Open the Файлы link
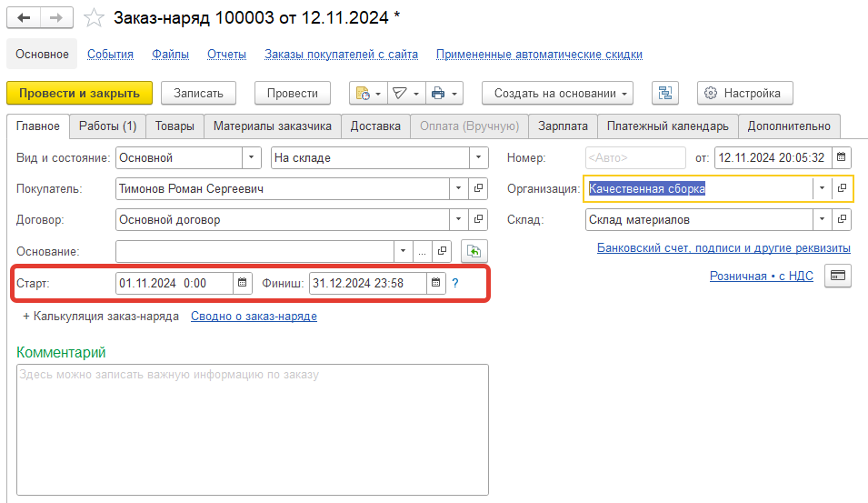 coord(171,55)
